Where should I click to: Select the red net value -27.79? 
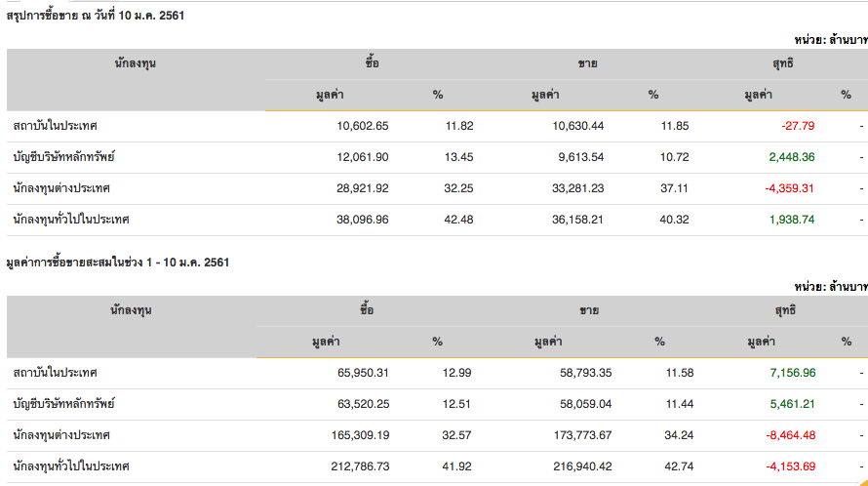tap(797, 126)
